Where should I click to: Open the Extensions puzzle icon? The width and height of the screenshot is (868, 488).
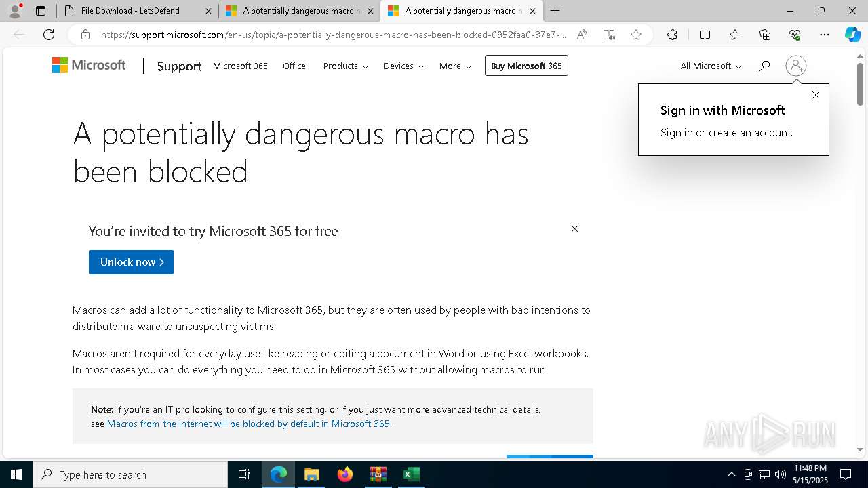pyautogui.click(x=672, y=35)
